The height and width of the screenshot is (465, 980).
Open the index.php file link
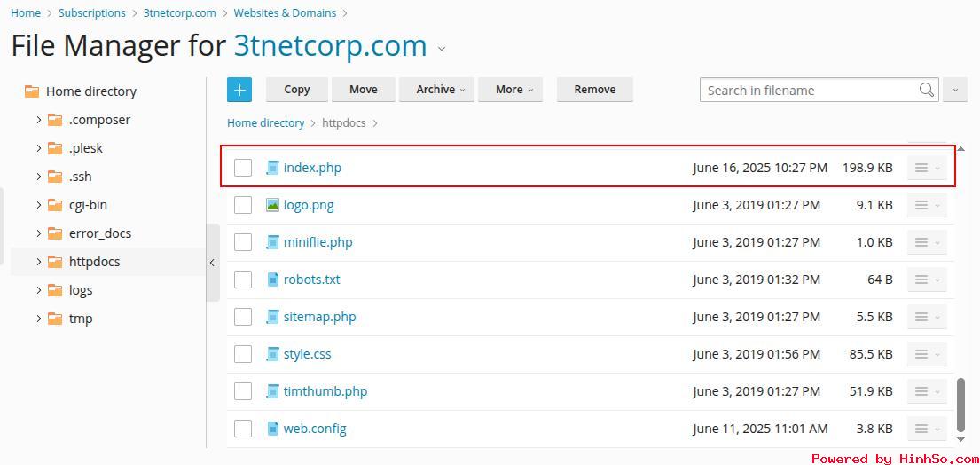pos(312,168)
